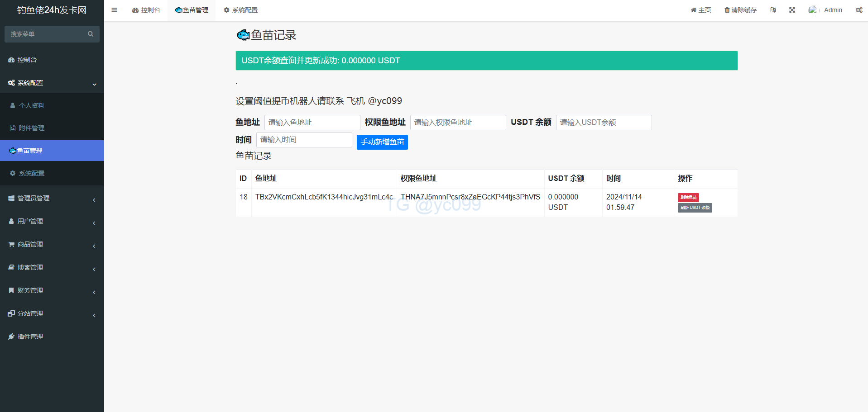Switch to the 系统配置 top tab

pos(240,10)
